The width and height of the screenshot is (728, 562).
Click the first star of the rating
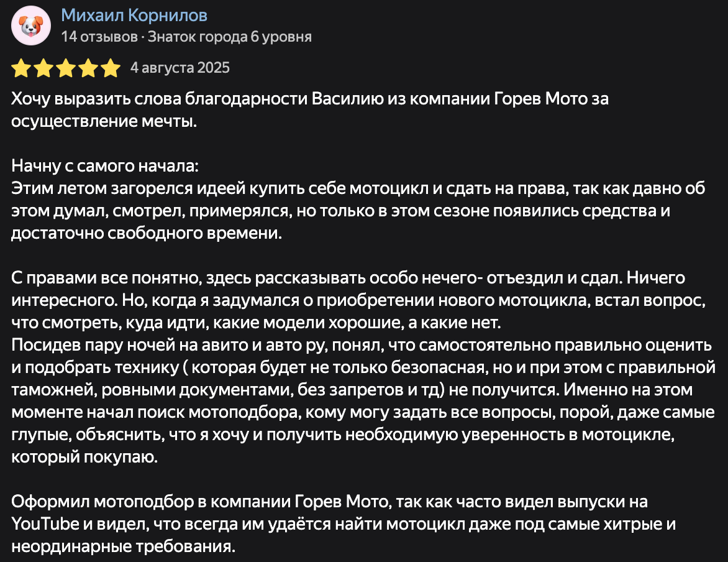tap(22, 68)
